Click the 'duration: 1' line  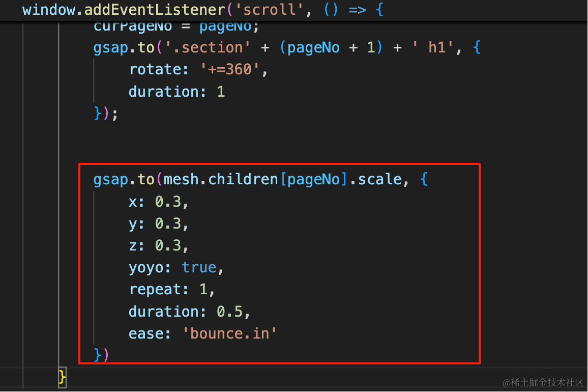177,92
